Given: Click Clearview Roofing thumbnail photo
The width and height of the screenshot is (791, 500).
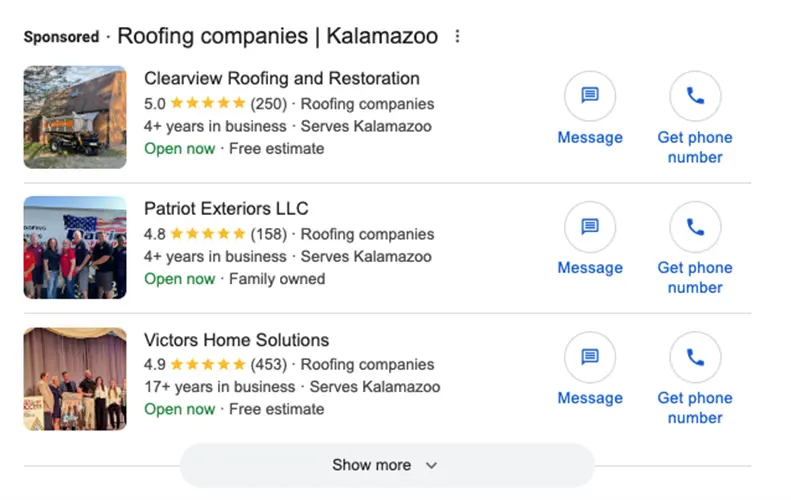Looking at the screenshot, I should pyautogui.click(x=75, y=117).
